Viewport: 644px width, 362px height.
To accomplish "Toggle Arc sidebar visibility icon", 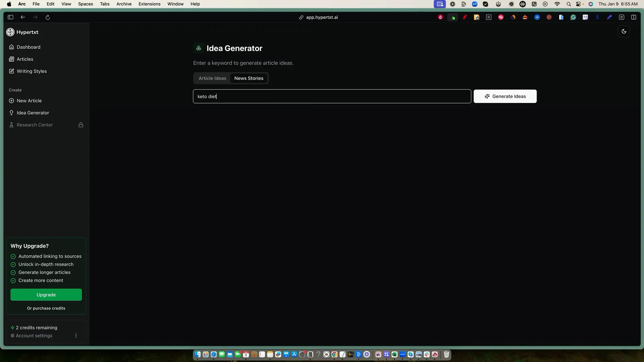I will click(x=10, y=17).
